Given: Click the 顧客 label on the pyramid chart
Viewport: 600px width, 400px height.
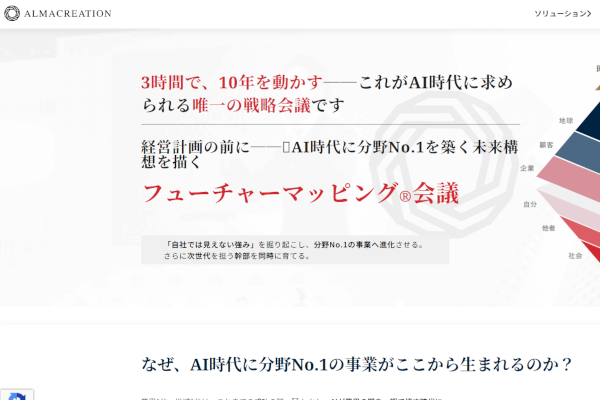Looking at the screenshot, I should coord(546,145).
